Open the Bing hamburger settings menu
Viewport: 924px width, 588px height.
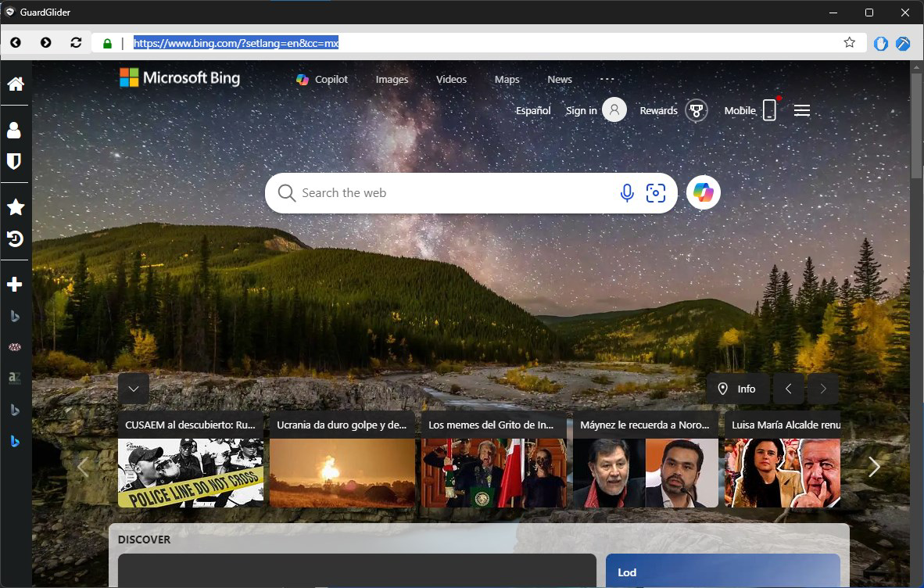[801, 110]
